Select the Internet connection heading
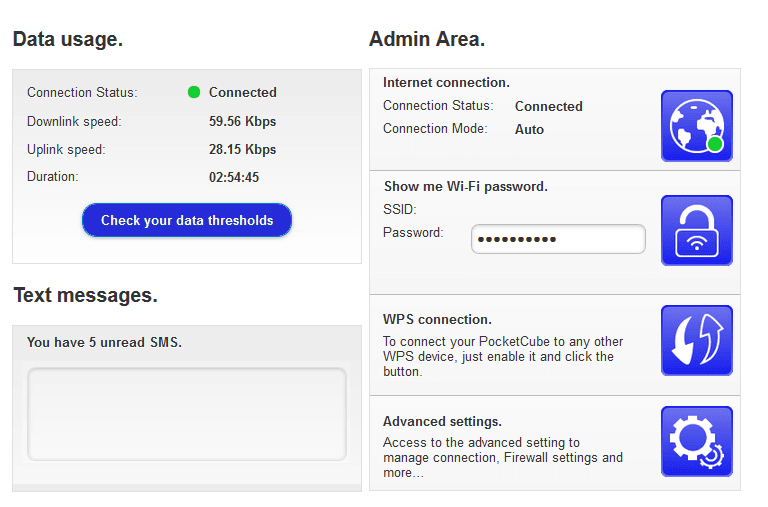Screen dimensions: 768x507 tap(446, 82)
